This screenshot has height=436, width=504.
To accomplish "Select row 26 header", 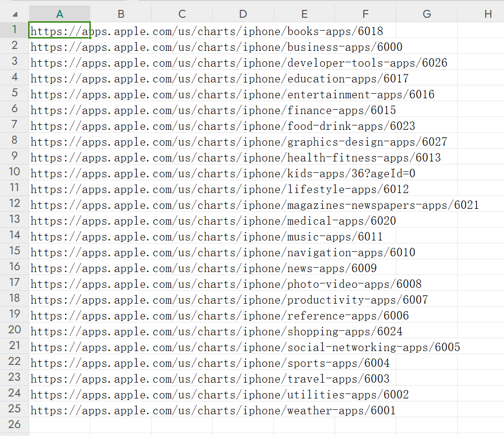I will pos(14,425).
